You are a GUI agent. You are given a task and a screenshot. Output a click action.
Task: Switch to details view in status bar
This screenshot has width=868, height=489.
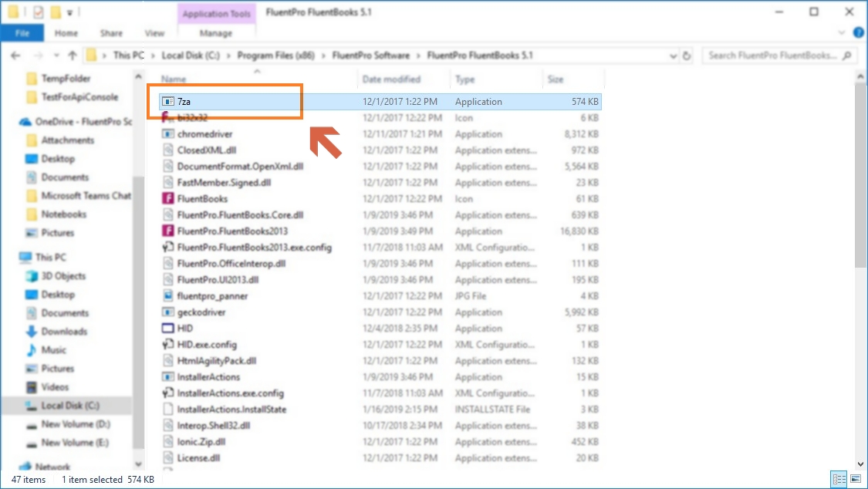pyautogui.click(x=839, y=479)
